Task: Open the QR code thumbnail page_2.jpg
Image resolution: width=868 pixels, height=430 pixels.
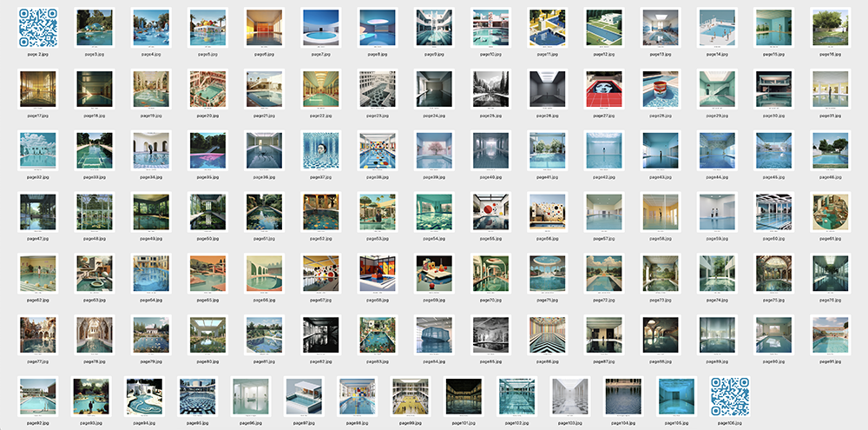Action: pos(37,28)
